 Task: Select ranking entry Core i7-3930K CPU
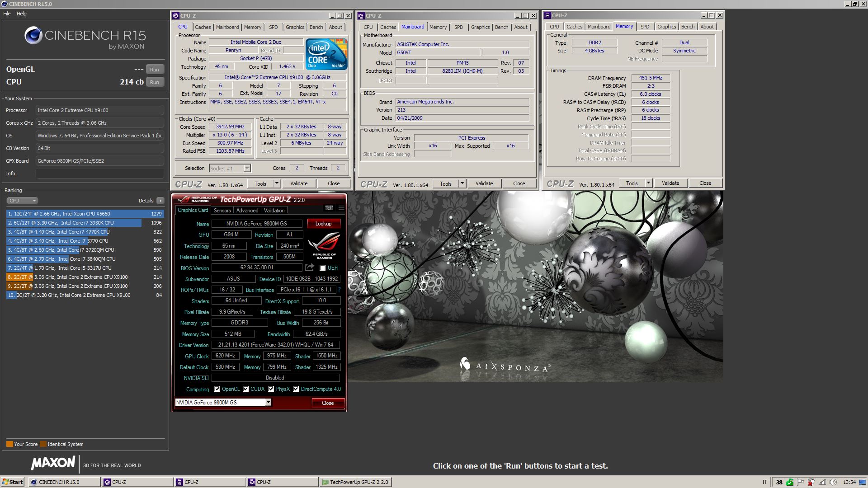(x=85, y=223)
